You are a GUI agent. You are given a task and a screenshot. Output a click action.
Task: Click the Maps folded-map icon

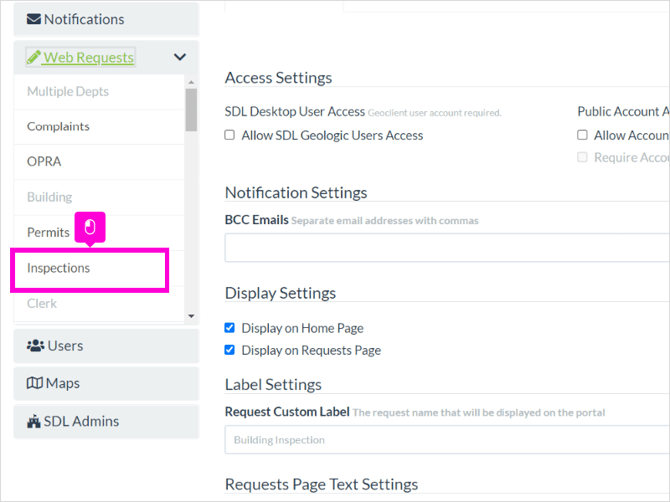pos(35,383)
